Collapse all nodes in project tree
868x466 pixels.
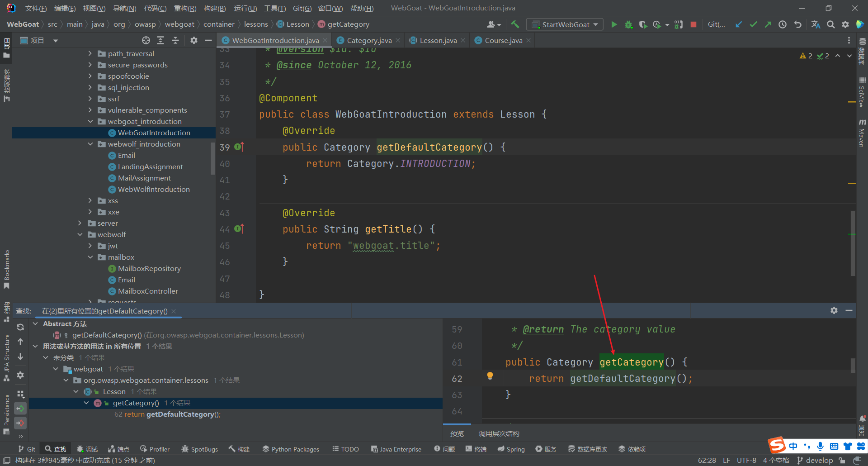pos(175,40)
